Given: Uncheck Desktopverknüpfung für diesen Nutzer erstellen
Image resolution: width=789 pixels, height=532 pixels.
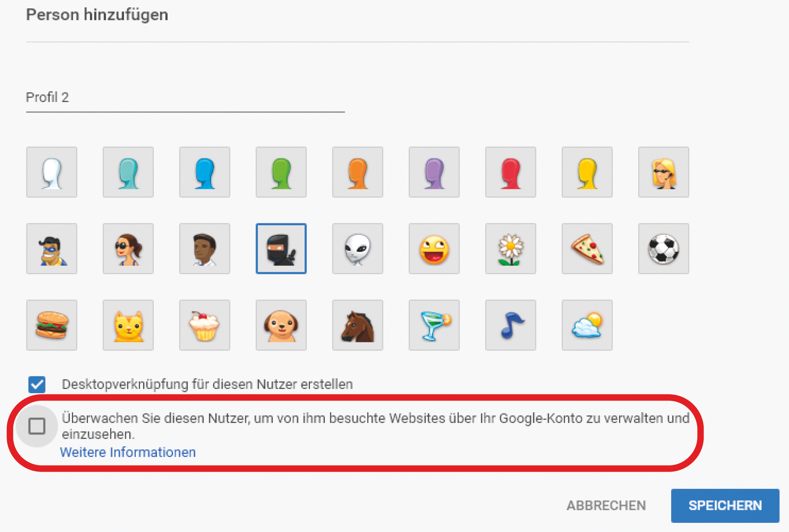Looking at the screenshot, I should 37,384.
